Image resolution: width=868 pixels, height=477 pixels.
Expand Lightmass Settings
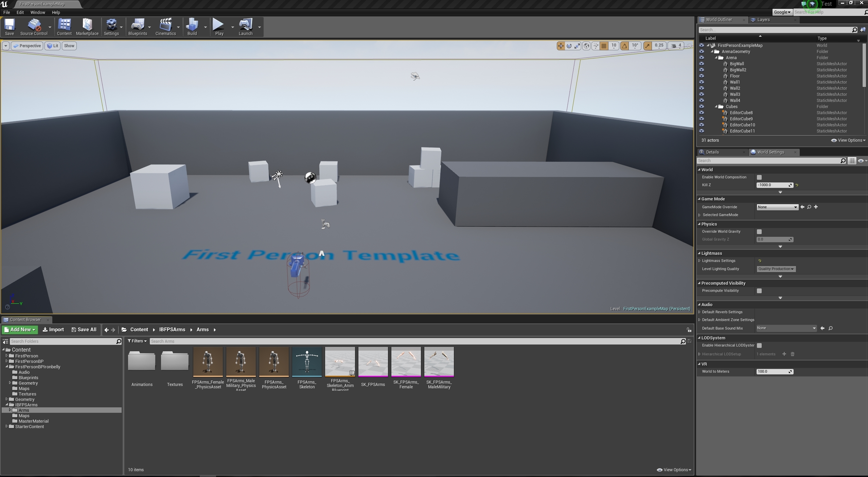[x=699, y=261]
